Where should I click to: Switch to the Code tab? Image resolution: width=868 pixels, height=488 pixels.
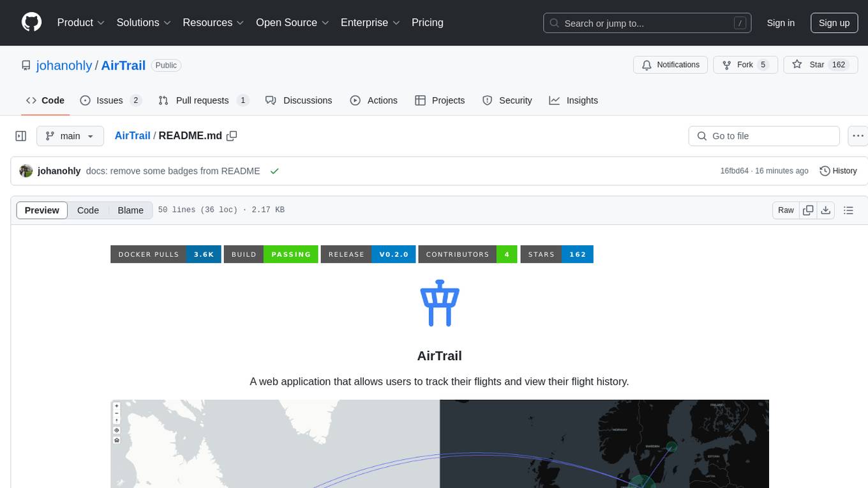pyautogui.click(x=45, y=100)
